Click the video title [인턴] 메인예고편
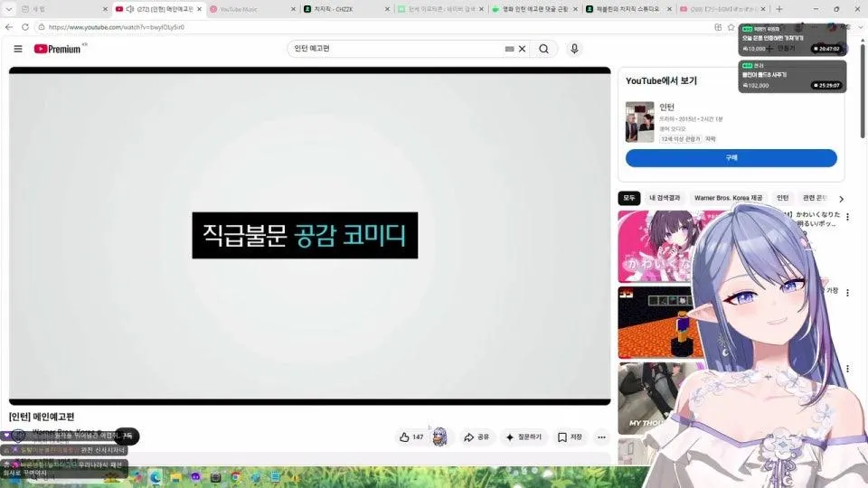This screenshot has height=488, width=868. point(42,417)
